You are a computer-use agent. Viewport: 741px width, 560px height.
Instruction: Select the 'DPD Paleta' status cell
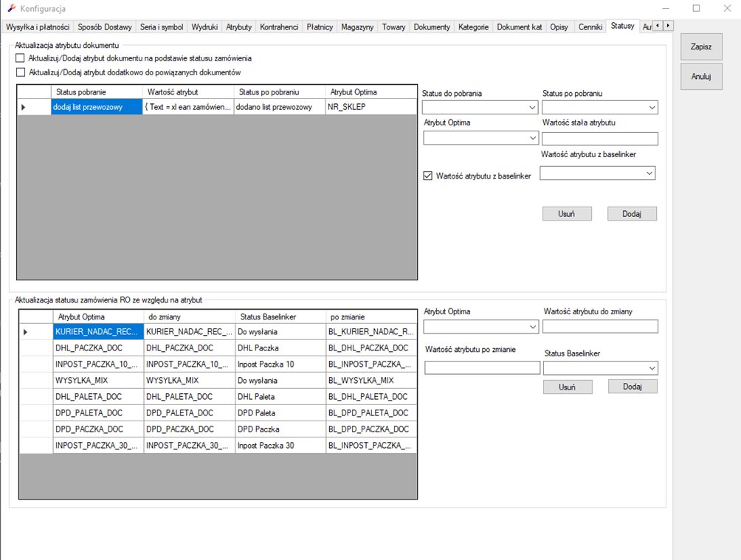point(280,413)
